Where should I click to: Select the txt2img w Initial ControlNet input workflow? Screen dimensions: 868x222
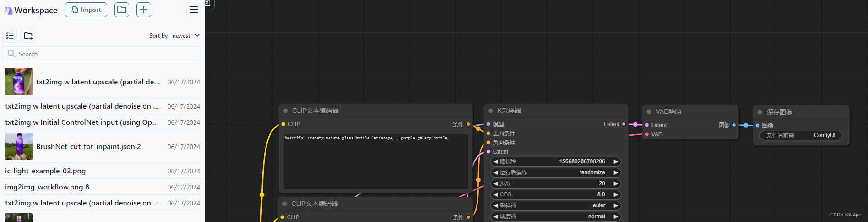point(81,122)
